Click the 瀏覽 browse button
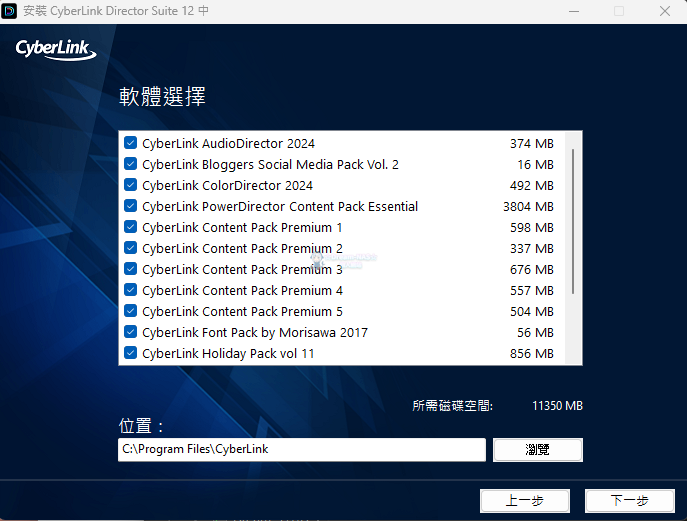The width and height of the screenshot is (687, 521). coord(538,450)
